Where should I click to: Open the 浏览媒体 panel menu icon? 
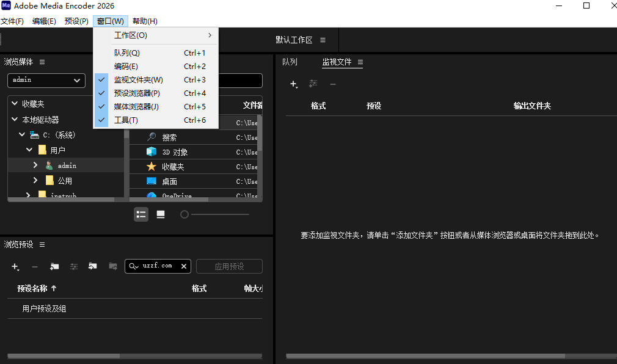[x=42, y=62]
